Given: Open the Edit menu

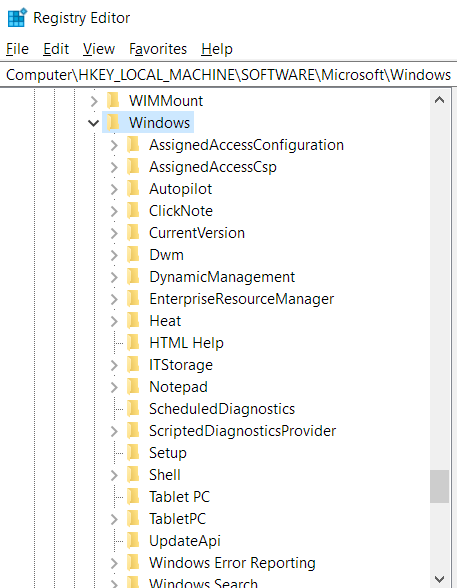Looking at the screenshot, I should (56, 49).
